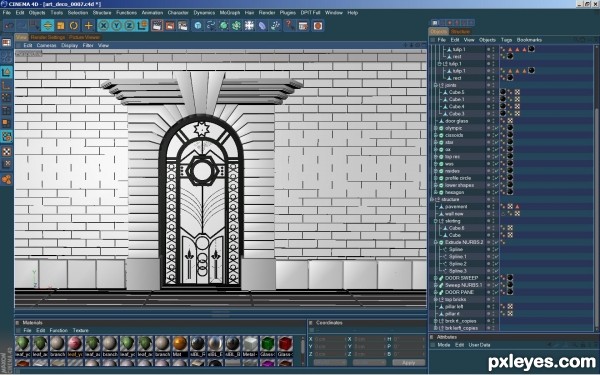Click the Apply button in Coordinates panel
600x375 pixels.
click(408, 362)
